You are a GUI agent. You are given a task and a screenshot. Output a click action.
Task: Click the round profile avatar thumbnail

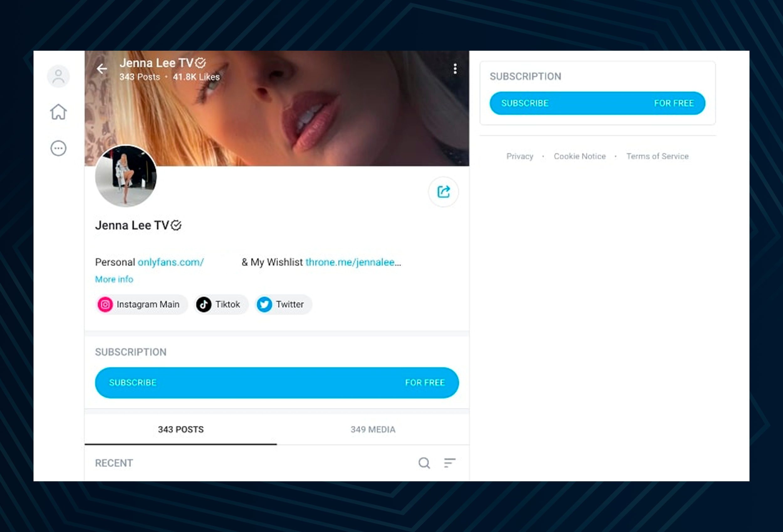pos(126,176)
